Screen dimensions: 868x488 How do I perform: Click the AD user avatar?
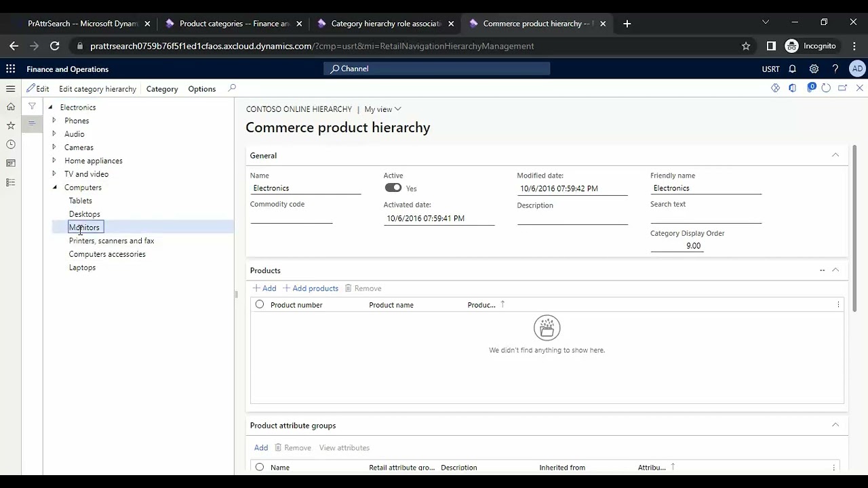(857, 68)
